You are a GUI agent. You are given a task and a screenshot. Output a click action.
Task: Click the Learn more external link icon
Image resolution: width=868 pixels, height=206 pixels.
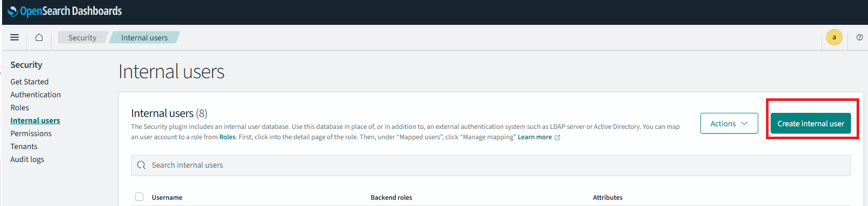coord(557,137)
